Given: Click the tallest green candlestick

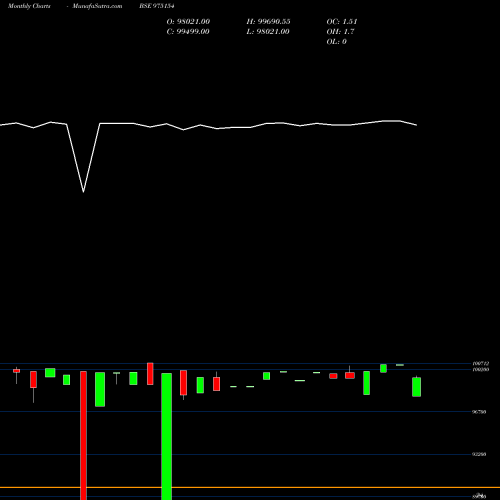Looking at the screenshot, I should point(167,436).
